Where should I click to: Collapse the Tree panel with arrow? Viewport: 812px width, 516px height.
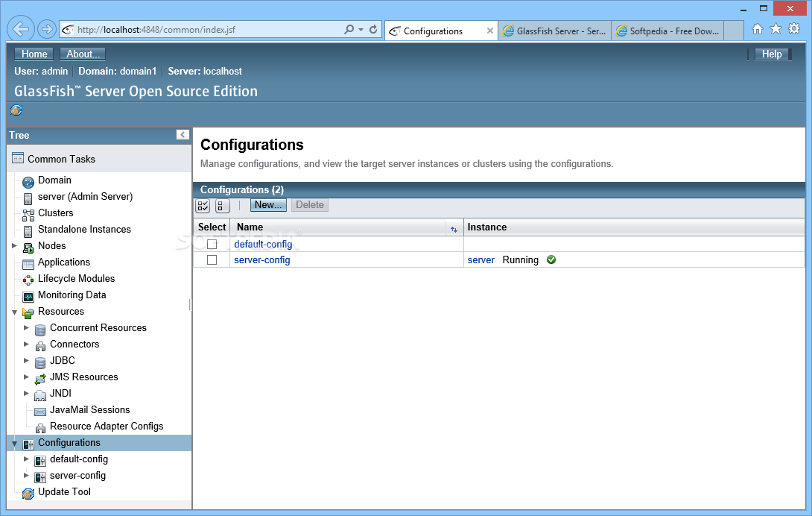pos(183,135)
